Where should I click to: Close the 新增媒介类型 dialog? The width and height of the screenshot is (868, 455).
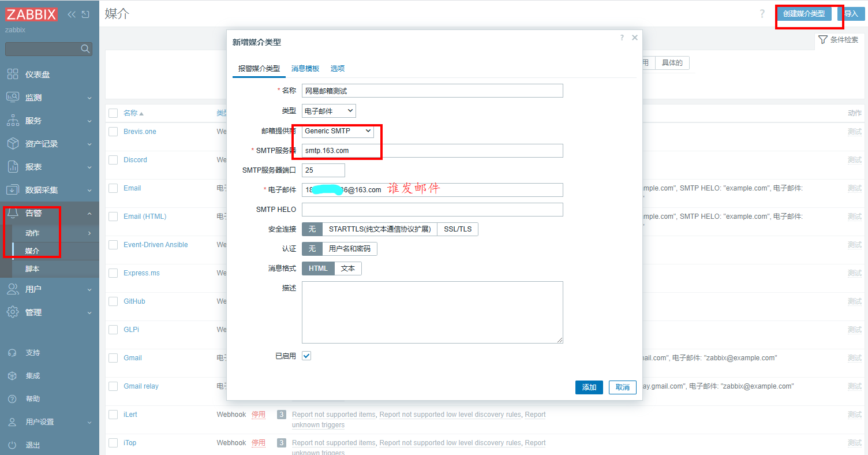point(635,38)
